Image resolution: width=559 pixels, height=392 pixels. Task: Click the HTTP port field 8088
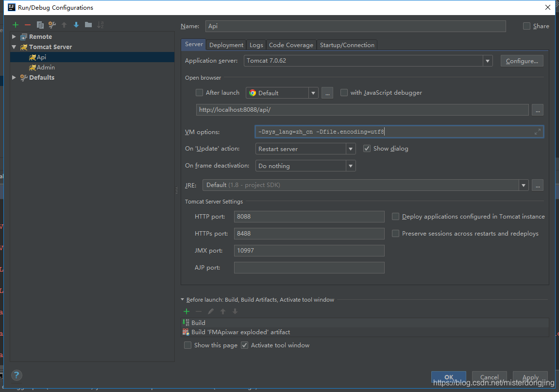click(309, 217)
